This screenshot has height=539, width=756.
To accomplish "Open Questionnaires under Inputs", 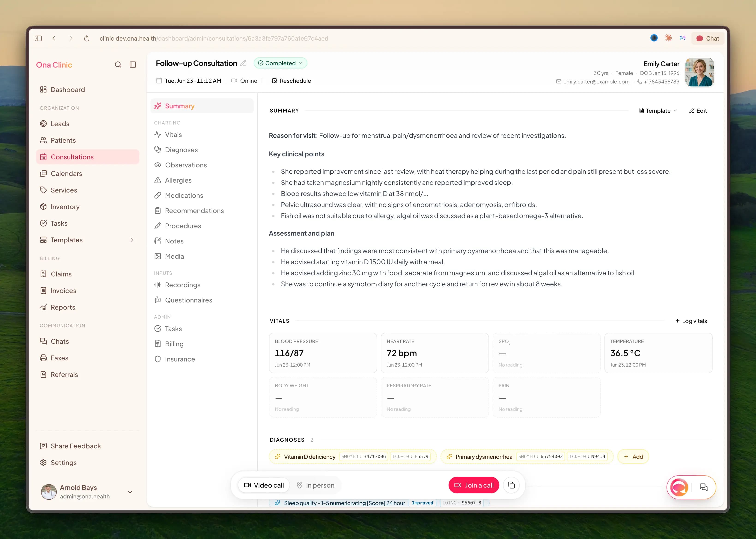I will [202, 300].
